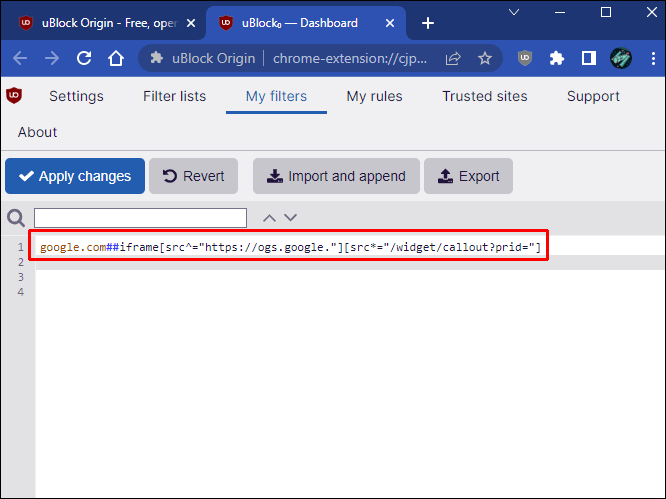Open the Trusted sites tab
Viewport: 666px width, 499px height.
click(485, 96)
